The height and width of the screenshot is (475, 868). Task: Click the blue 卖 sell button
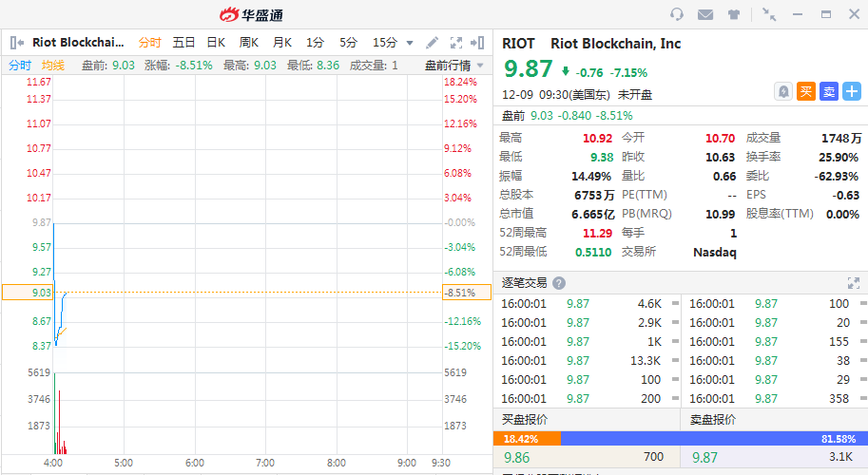(829, 91)
